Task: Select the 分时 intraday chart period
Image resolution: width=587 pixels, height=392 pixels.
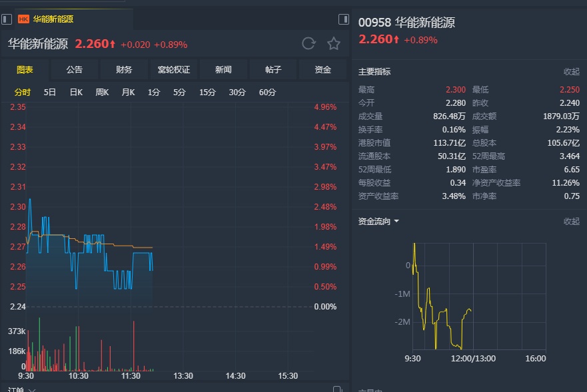Action: (x=23, y=93)
